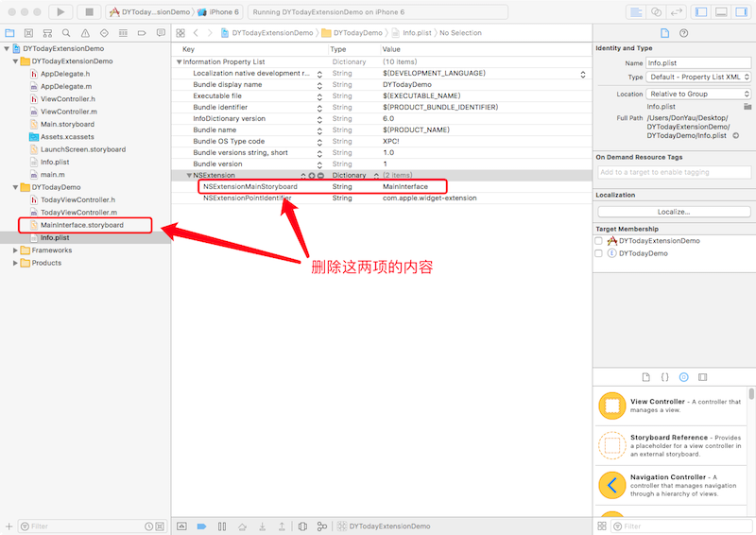The width and height of the screenshot is (756, 535).
Task: Show the Media library
Action: tap(702, 377)
